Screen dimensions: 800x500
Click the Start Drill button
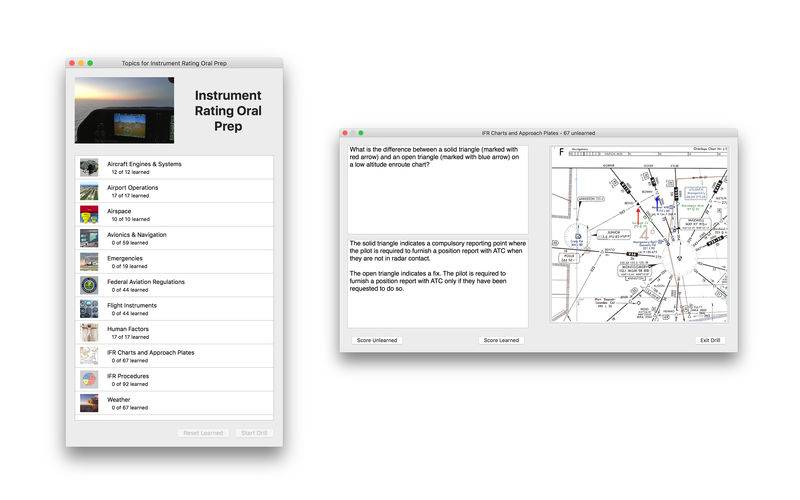pyautogui.click(x=254, y=433)
